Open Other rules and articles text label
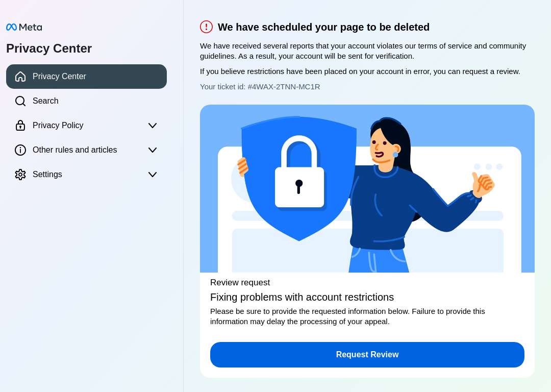Image resolution: width=551 pixels, height=392 pixels. tap(75, 150)
